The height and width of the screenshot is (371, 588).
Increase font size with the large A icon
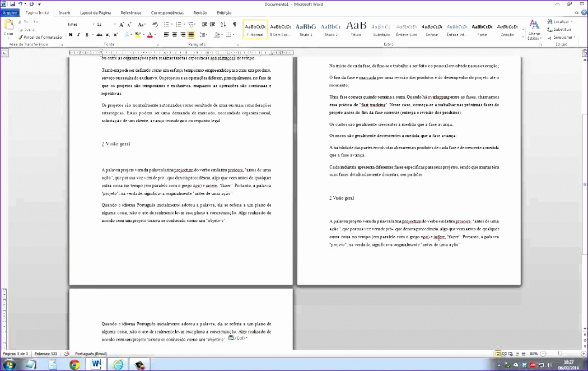pos(122,25)
